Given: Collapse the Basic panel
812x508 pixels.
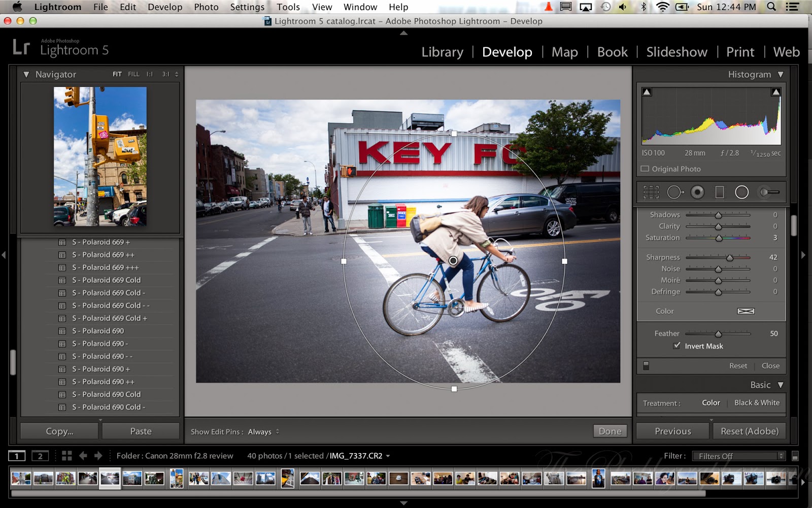Looking at the screenshot, I should pyautogui.click(x=780, y=385).
